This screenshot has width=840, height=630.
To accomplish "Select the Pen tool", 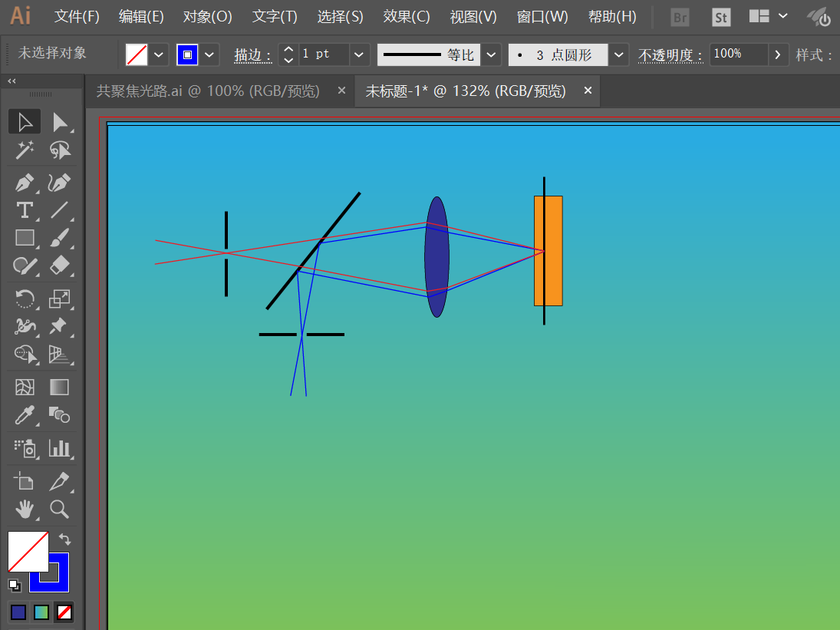I will tap(24, 183).
